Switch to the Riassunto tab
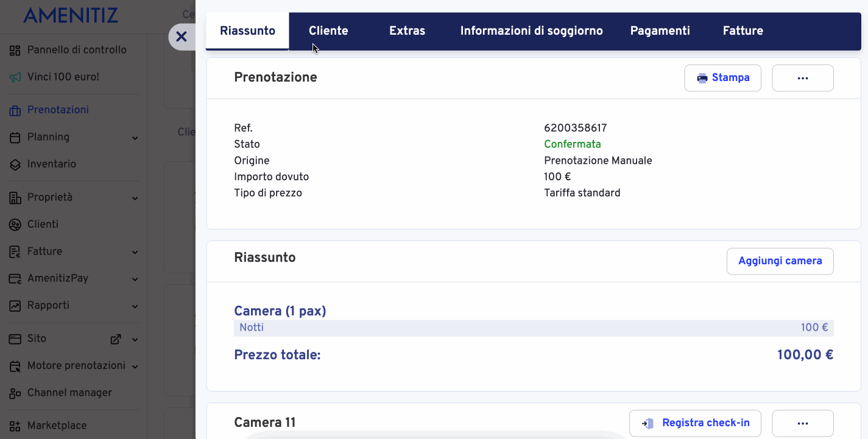The width and height of the screenshot is (868, 439). [247, 30]
